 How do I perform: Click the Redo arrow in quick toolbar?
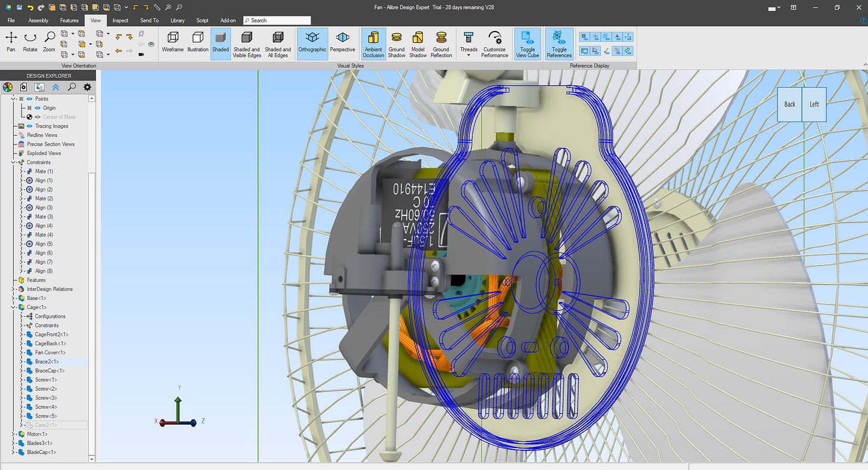click(41, 7)
